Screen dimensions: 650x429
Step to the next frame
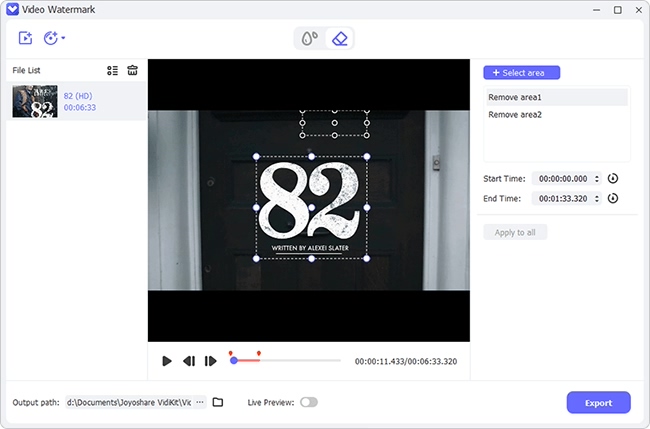pyautogui.click(x=211, y=361)
